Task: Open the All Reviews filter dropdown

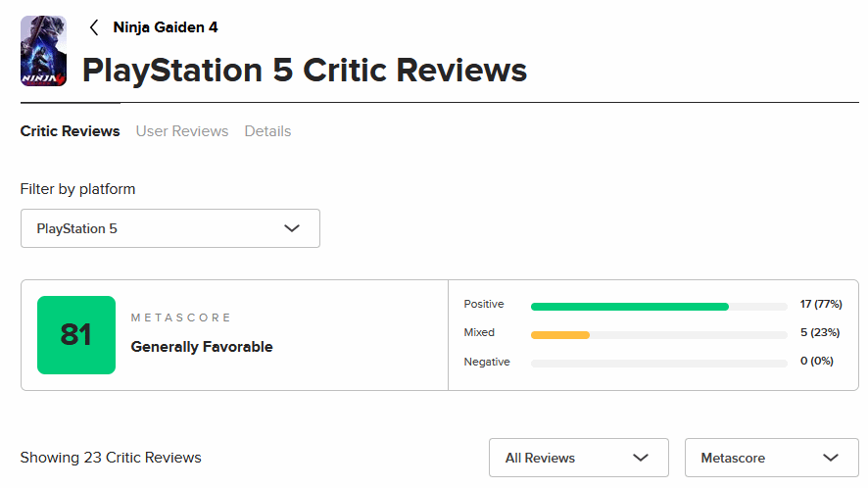Action: [x=578, y=458]
